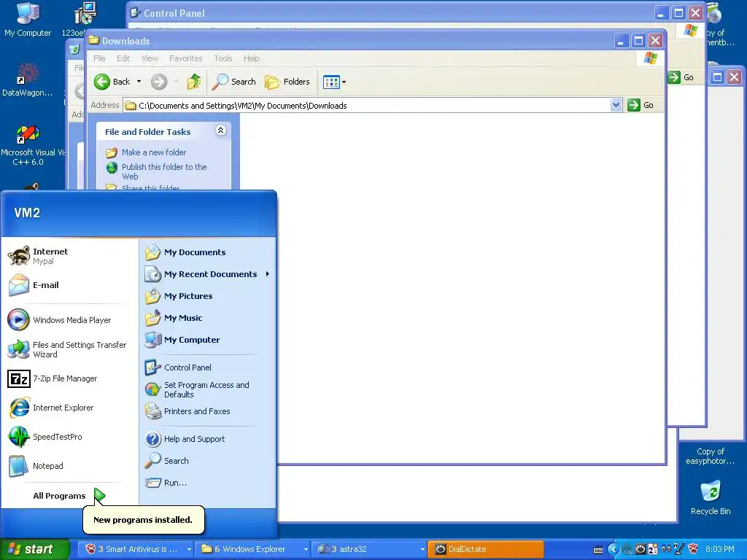Open Favorites menu in Downloads window

pyautogui.click(x=186, y=58)
